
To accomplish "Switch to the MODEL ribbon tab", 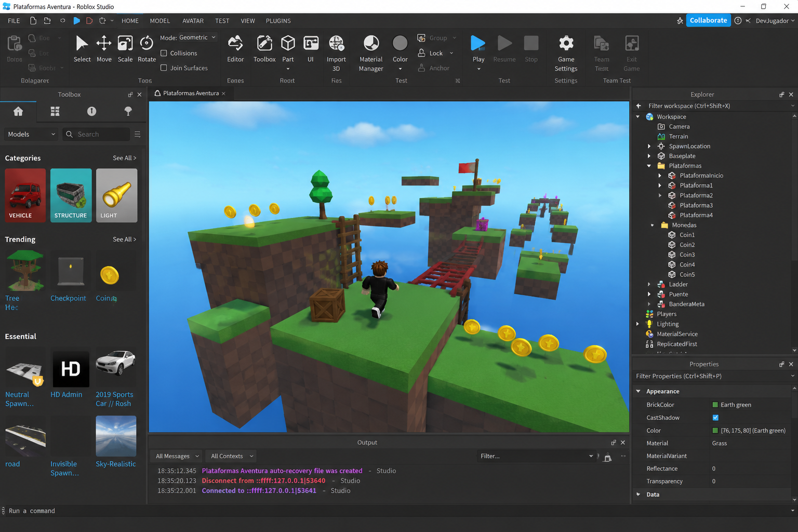I will click(160, 21).
